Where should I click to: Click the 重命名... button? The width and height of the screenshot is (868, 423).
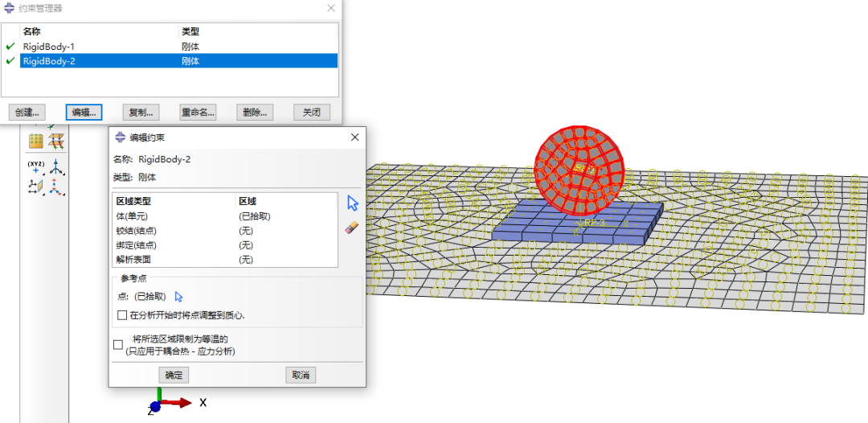[198, 113]
